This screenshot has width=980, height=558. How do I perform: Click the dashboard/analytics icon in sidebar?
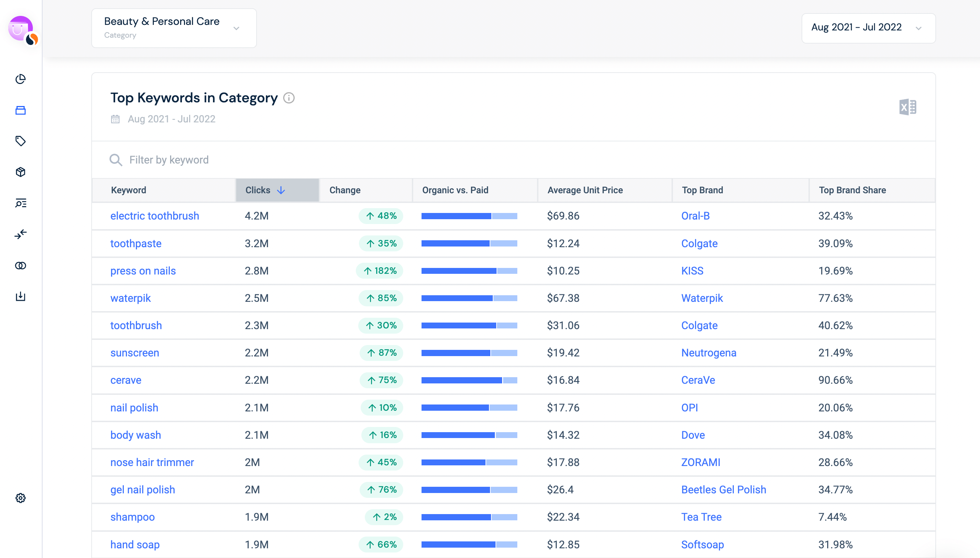coord(20,79)
